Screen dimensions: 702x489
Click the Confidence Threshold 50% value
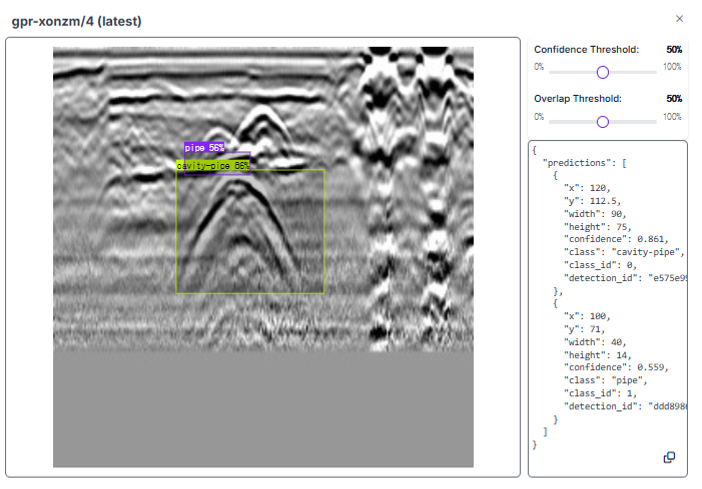click(674, 49)
